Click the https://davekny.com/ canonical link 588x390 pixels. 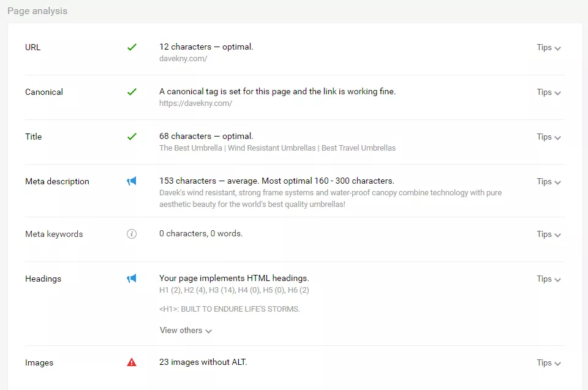[195, 103]
